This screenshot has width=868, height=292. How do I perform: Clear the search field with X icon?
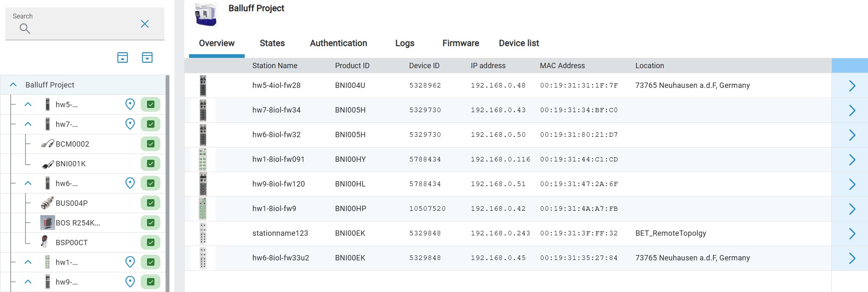(145, 24)
